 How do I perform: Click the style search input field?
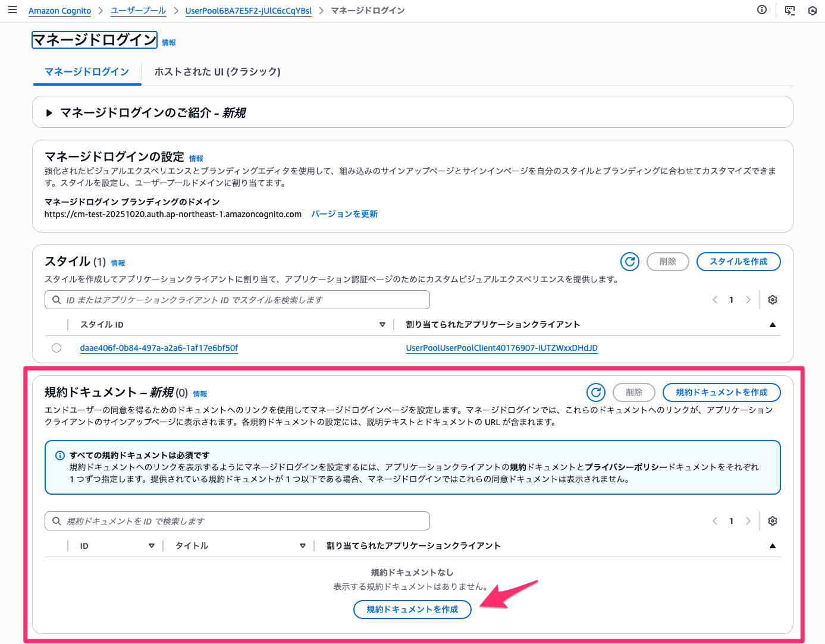pyautogui.click(x=238, y=300)
